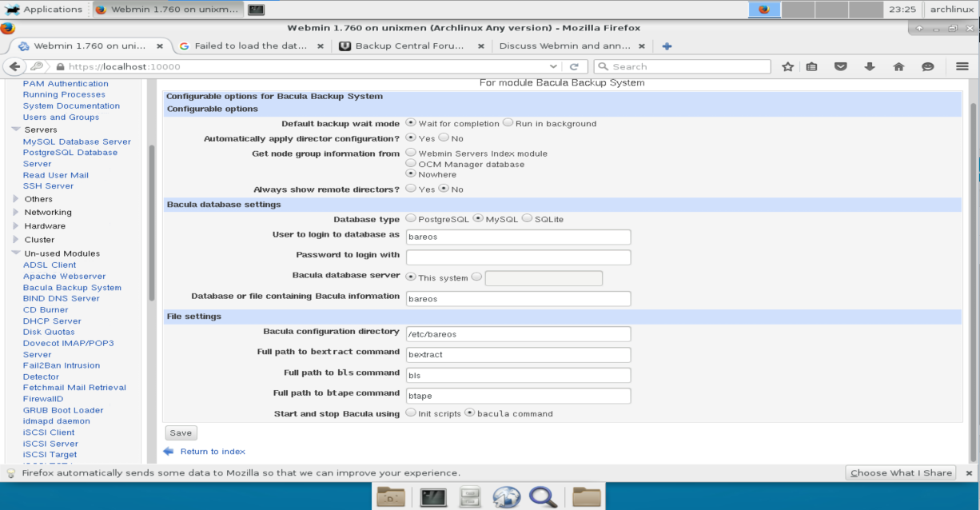
Task: Close the Backup Central Forum tab
Action: coord(480,46)
